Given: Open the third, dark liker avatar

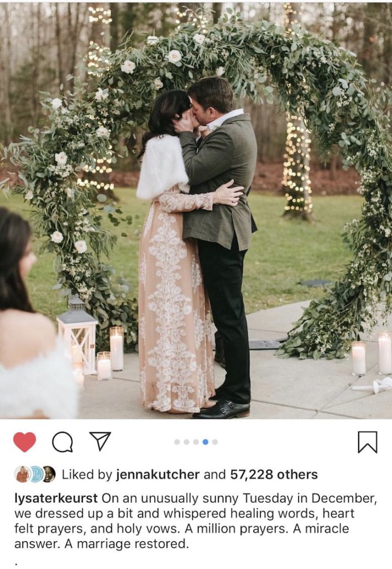Looking at the screenshot, I should pos(49,475).
